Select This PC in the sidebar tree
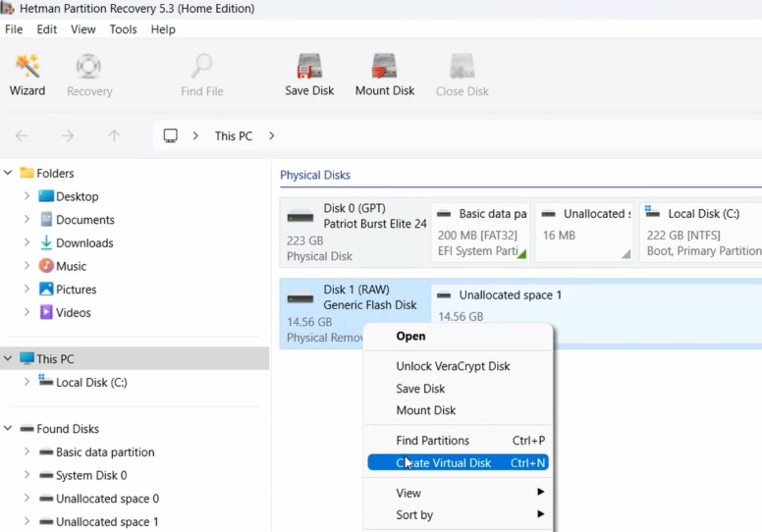Image resolution: width=762 pixels, height=532 pixels. click(135, 359)
